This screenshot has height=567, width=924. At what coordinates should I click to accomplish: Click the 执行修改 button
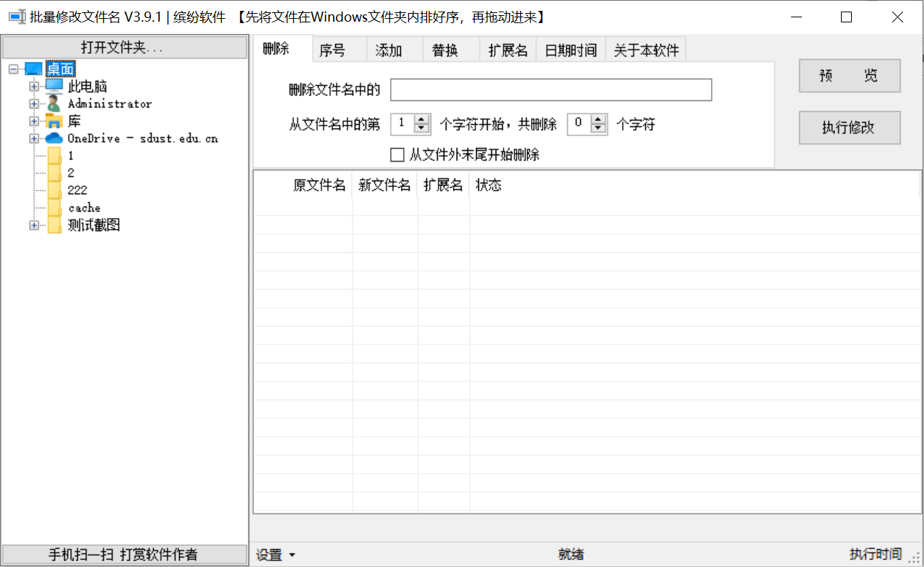[849, 127]
